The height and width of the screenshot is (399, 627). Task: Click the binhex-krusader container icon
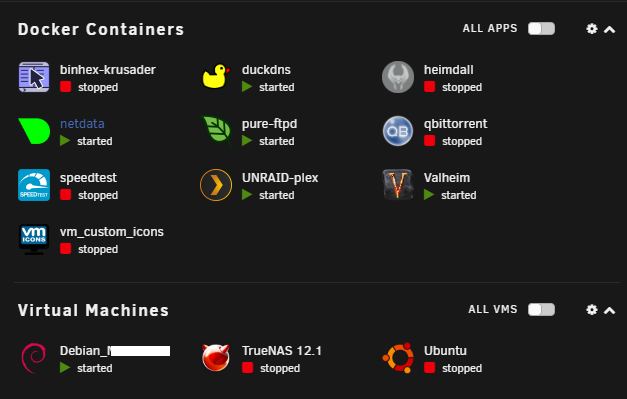coord(34,77)
